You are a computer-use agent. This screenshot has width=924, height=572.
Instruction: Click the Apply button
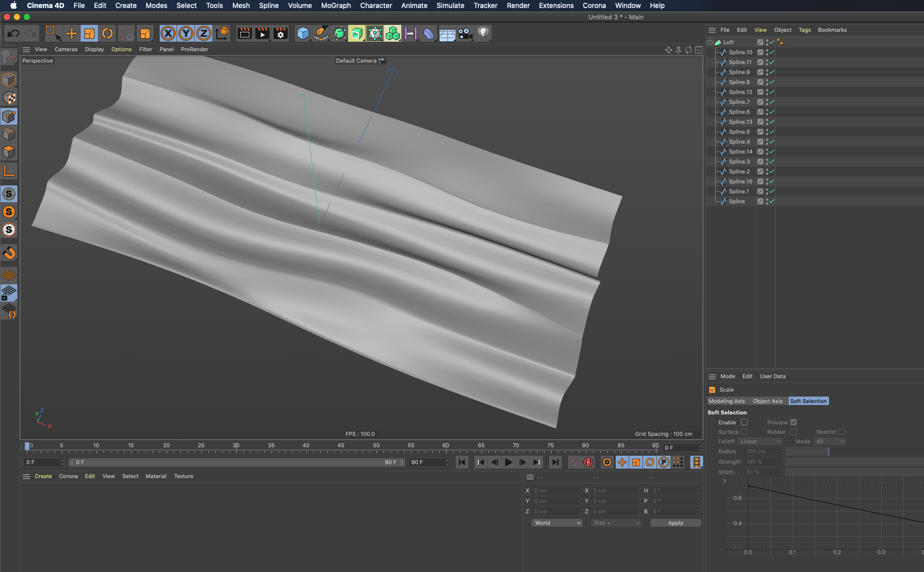(676, 523)
